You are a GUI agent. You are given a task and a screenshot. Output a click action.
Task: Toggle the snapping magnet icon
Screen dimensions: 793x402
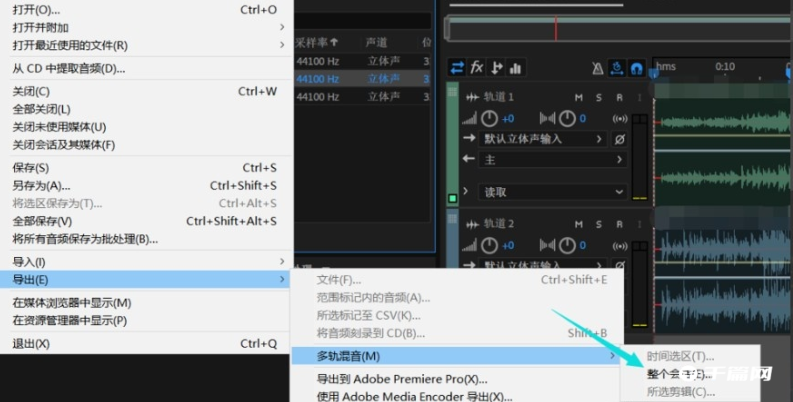pos(636,68)
